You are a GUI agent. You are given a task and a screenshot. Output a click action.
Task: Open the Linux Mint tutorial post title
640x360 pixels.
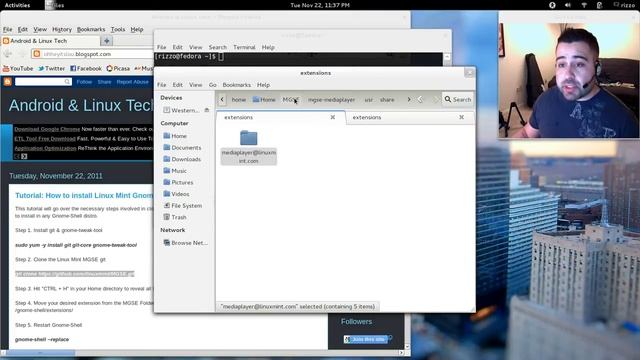84,196
